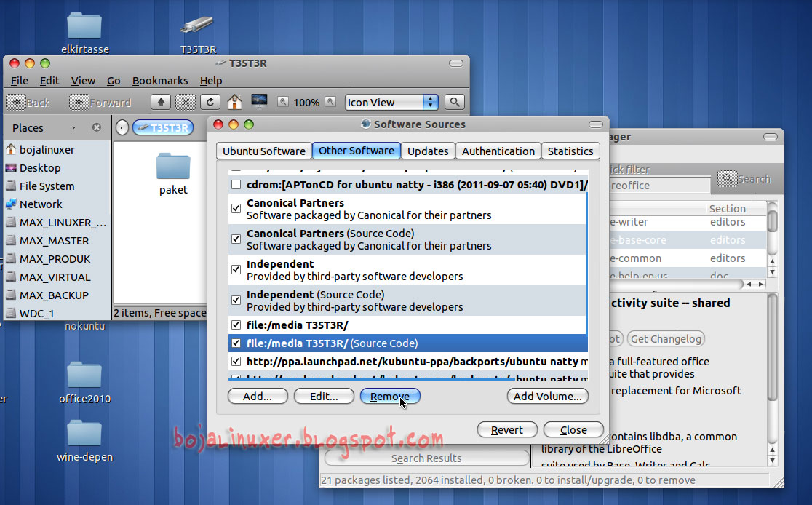Go up to parent folder using up arrow
This screenshot has width=812, height=505.
(x=161, y=102)
